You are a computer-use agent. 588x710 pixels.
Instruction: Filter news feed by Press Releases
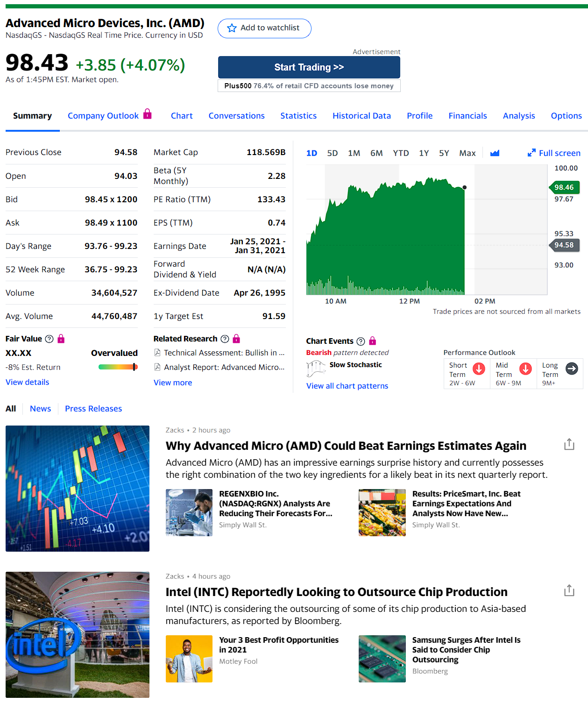tap(93, 409)
